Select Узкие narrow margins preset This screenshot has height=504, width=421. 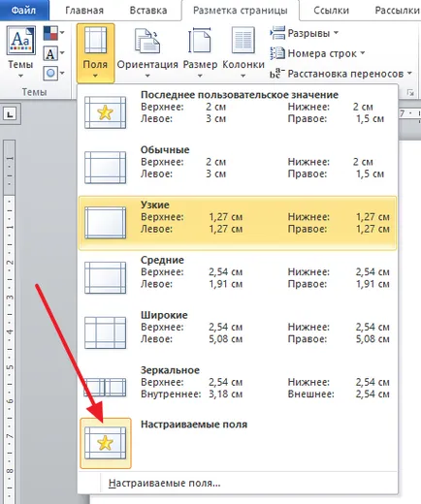(238, 223)
